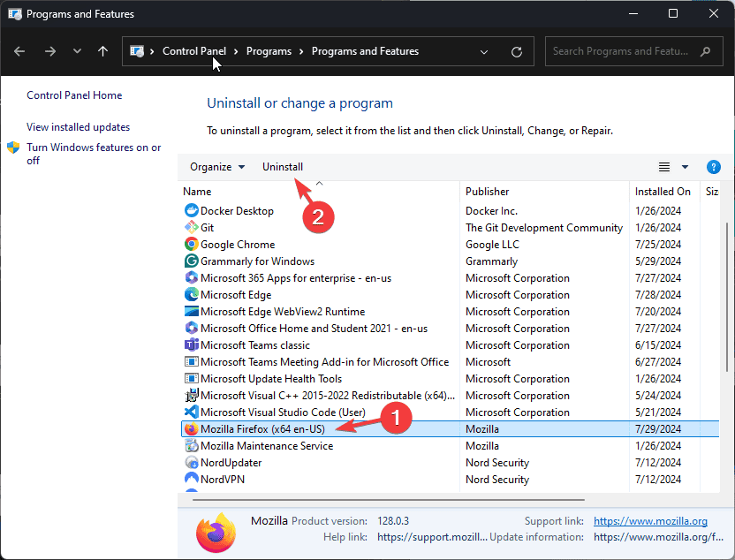Open Control Panel Home link
Image resolution: width=735 pixels, height=560 pixels.
pos(74,95)
